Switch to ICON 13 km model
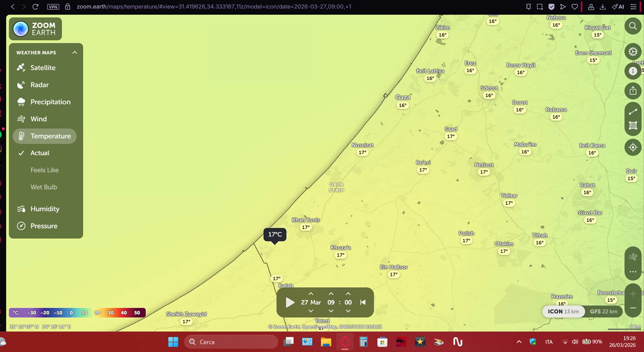The width and height of the screenshot is (644, 352). tap(563, 312)
